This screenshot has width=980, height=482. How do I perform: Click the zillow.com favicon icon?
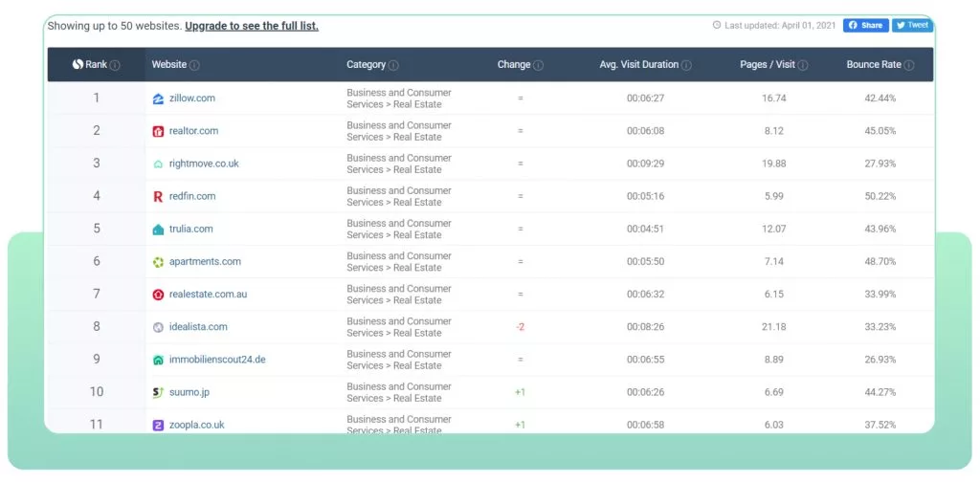pos(158,99)
